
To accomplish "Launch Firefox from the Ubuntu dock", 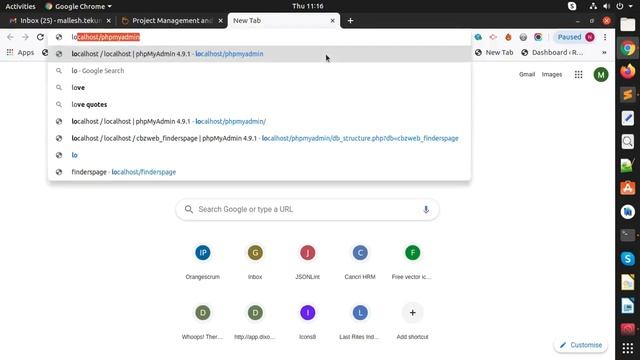I will tap(628, 71).
